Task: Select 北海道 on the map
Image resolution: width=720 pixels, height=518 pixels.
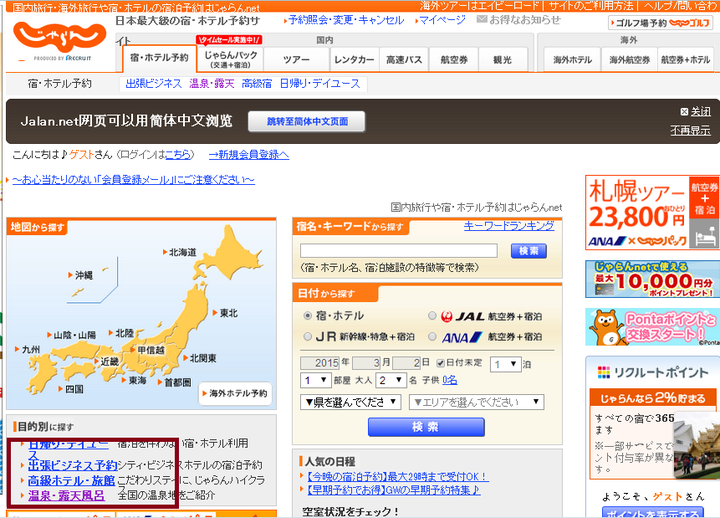Action: tap(180, 252)
